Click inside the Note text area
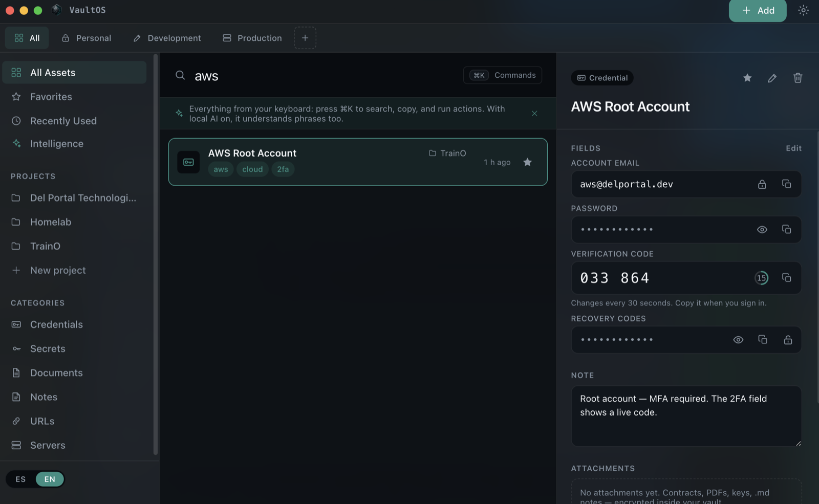The height and width of the screenshot is (504, 819). click(x=686, y=416)
